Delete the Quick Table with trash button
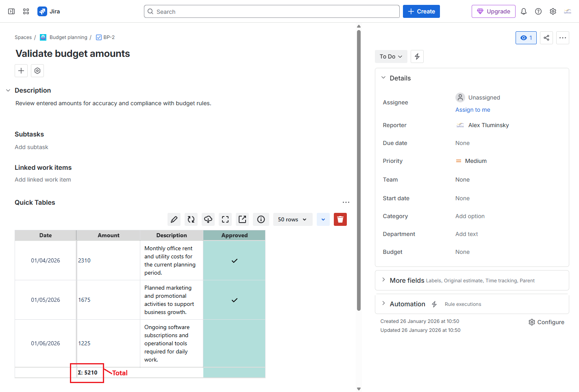 coord(340,219)
